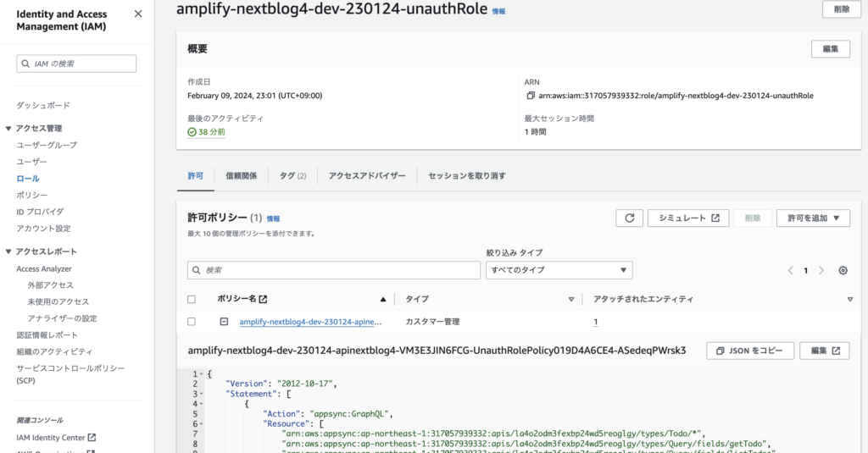This screenshot has height=453, width=868.
Task: Open ID プロバイダ in the sidebar
Action: [40, 212]
